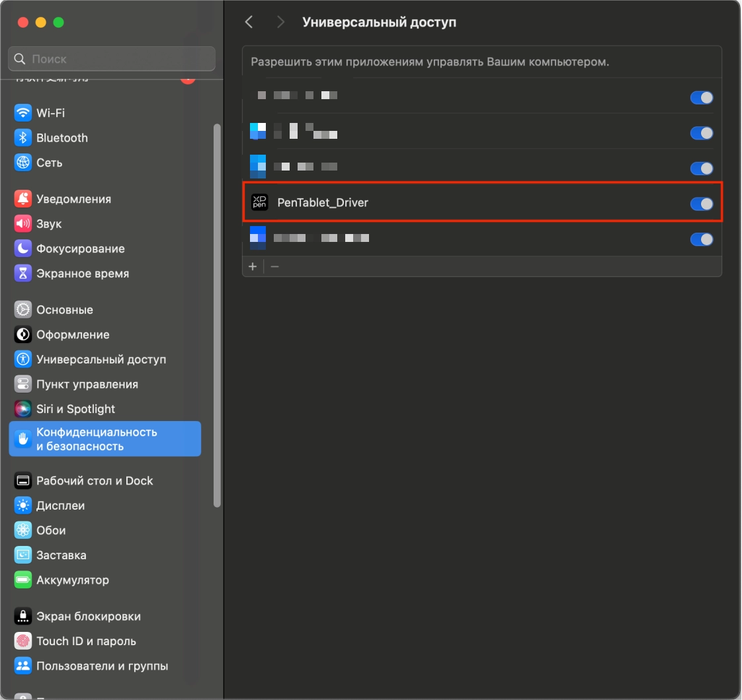Open Уведомления bell icon

(x=23, y=199)
